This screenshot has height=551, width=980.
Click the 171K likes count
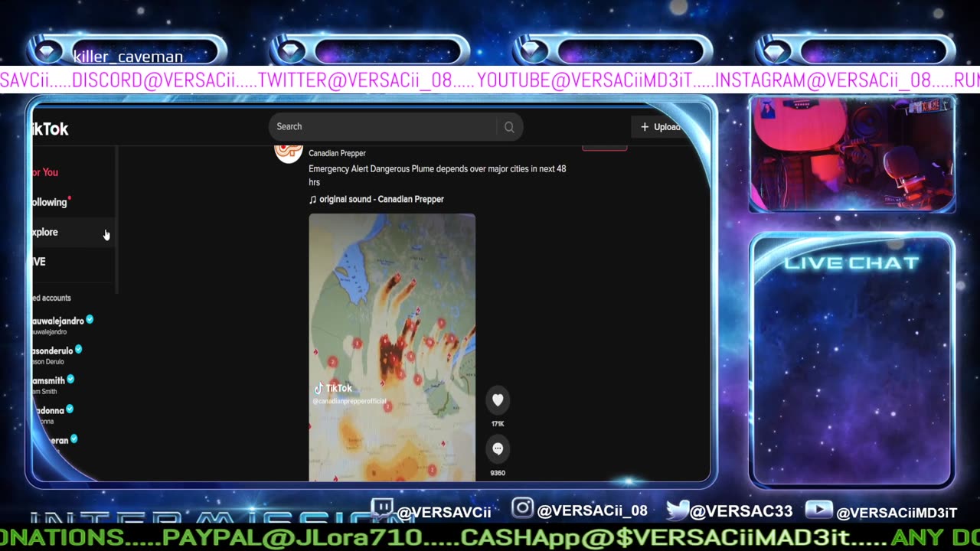(498, 423)
